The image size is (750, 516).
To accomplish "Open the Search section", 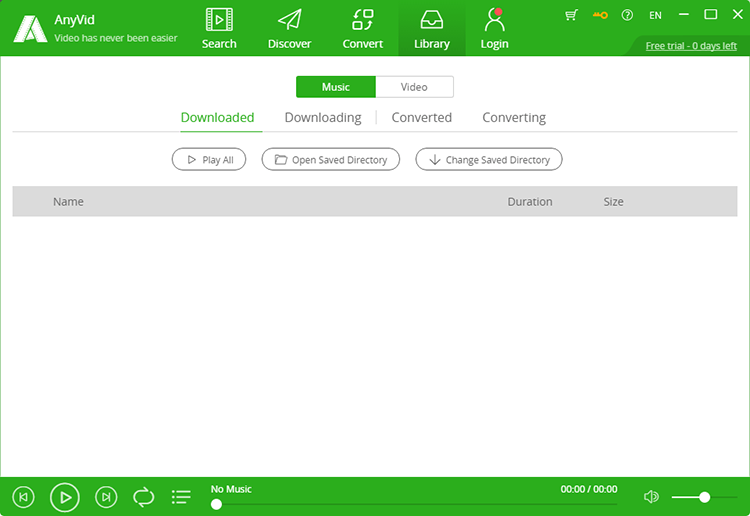I will click(x=219, y=29).
